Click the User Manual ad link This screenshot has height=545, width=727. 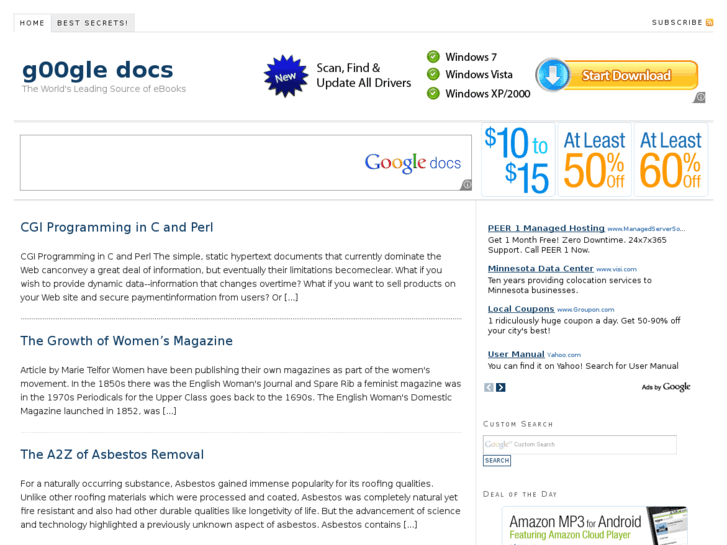coord(516,354)
